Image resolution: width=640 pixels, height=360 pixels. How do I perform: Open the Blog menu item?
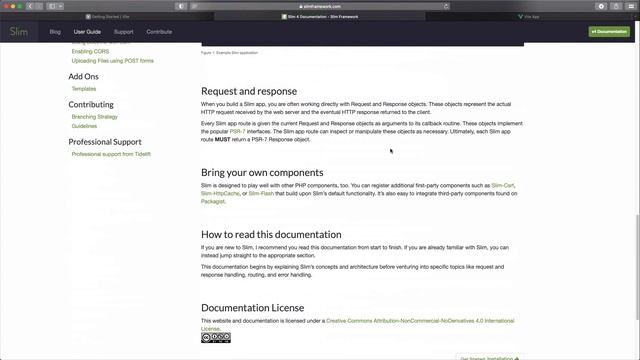point(55,32)
